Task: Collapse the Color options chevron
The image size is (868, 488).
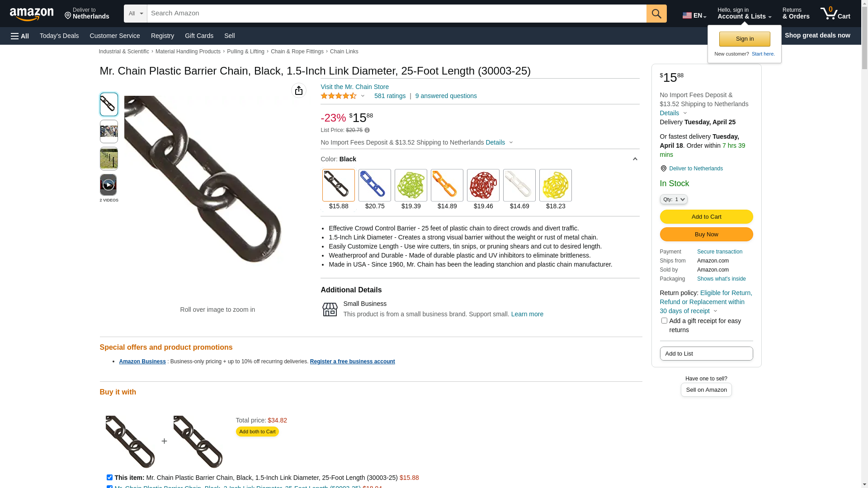Action: pyautogui.click(x=635, y=159)
